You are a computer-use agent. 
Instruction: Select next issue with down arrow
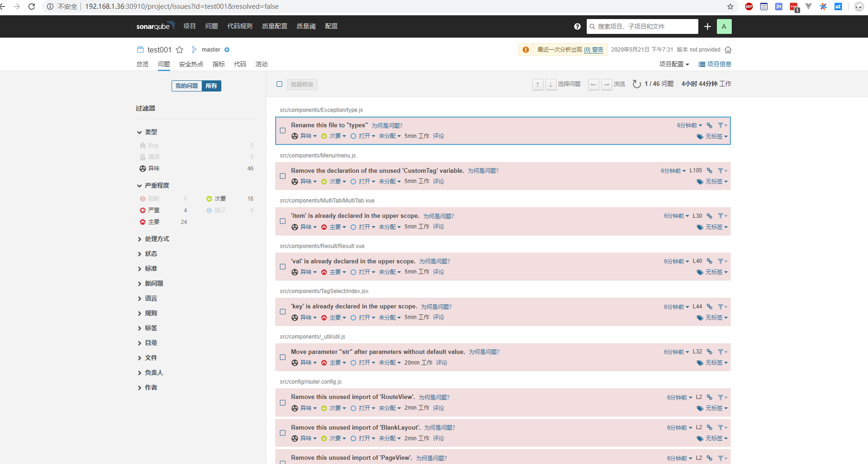pos(551,84)
